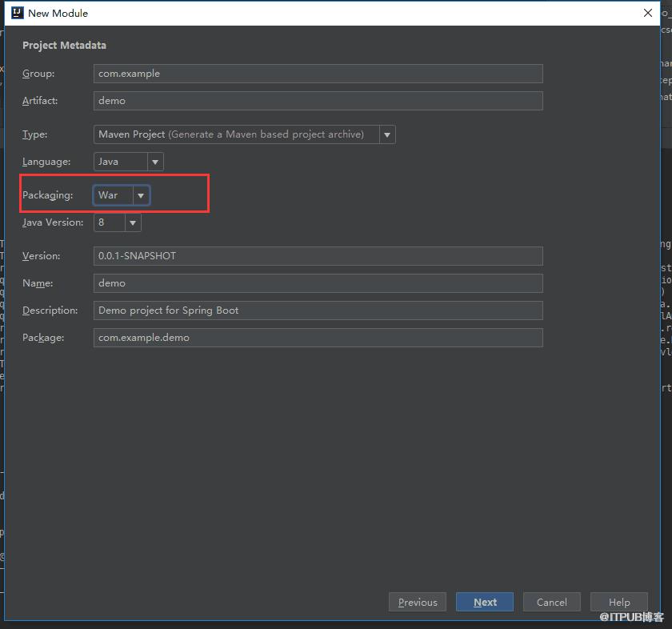
Task: Click the Type label
Action: tap(34, 134)
